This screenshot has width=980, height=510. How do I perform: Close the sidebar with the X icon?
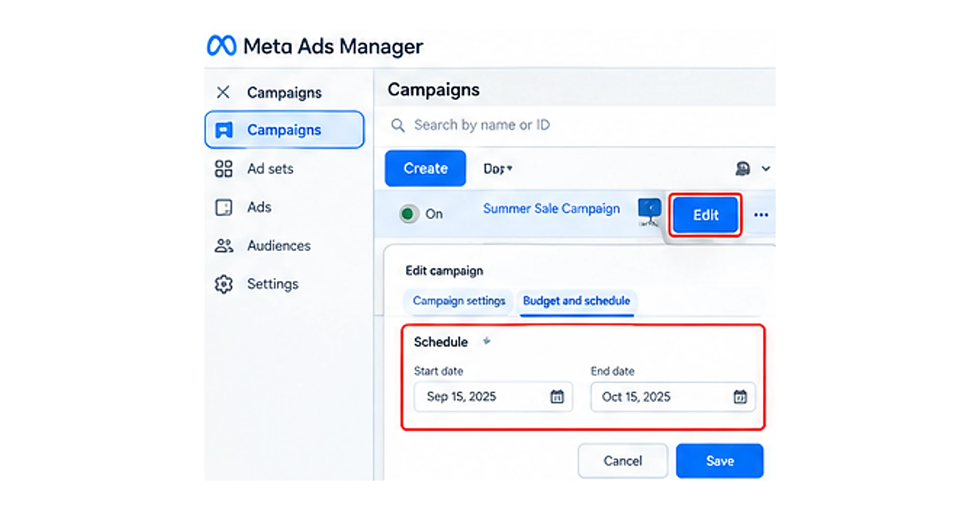pos(223,92)
